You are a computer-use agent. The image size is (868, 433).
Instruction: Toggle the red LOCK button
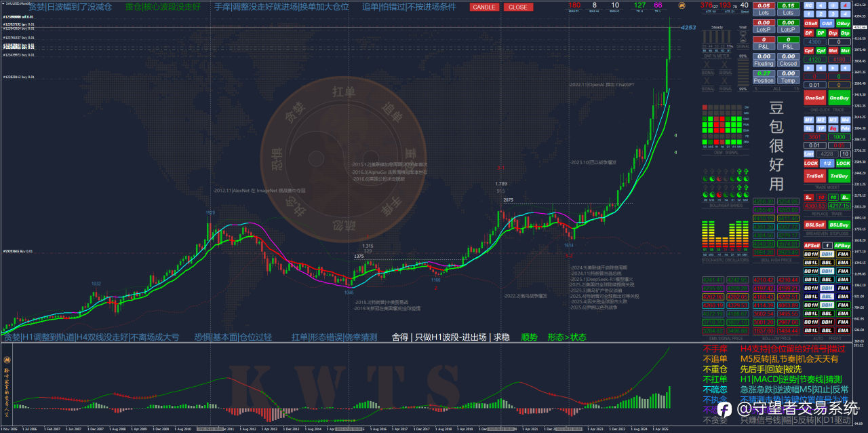[x=811, y=163]
